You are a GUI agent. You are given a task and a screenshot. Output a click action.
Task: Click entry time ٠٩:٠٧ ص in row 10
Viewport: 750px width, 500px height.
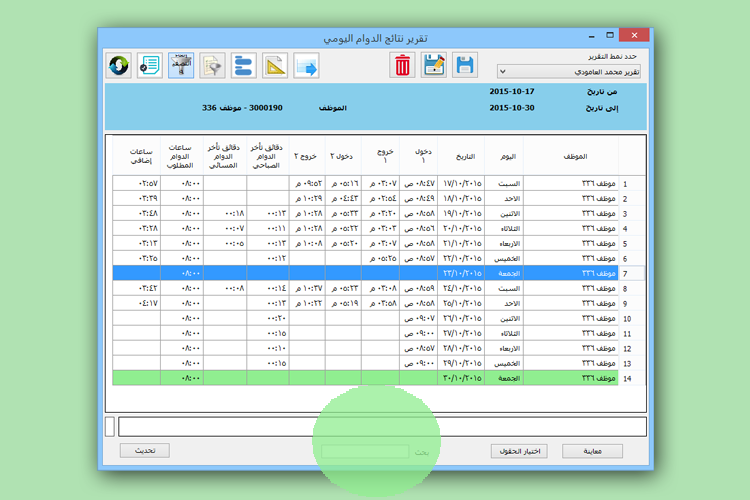coord(419,319)
